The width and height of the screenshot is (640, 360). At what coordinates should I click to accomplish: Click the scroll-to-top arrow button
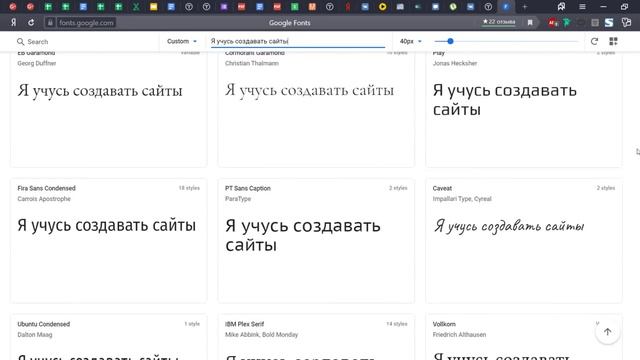click(x=607, y=332)
